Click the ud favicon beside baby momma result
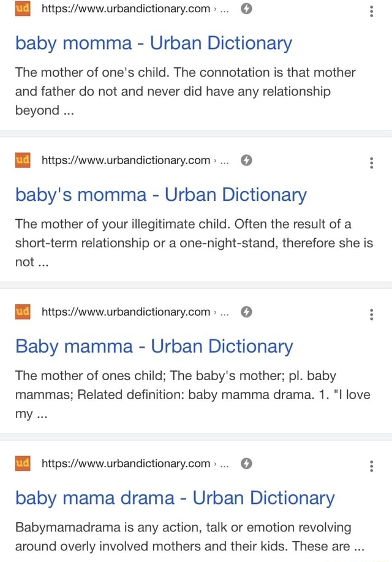Screen dimensions: 392x562 point(23,9)
